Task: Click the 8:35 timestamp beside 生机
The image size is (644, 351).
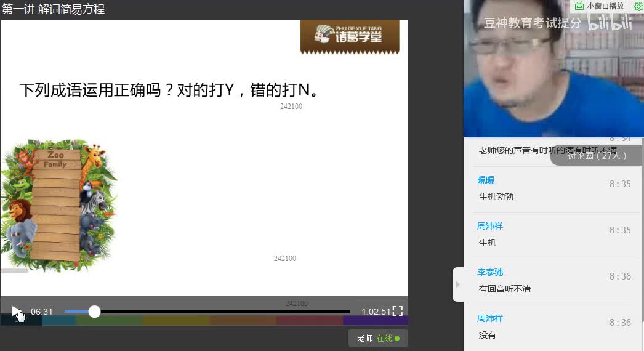Action: tap(620, 230)
